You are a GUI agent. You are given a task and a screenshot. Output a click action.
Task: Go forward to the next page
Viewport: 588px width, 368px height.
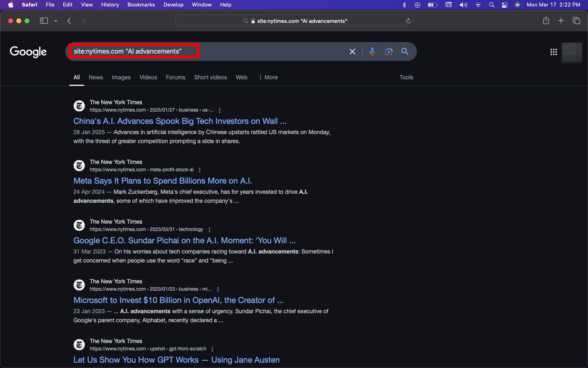pyautogui.click(x=83, y=21)
